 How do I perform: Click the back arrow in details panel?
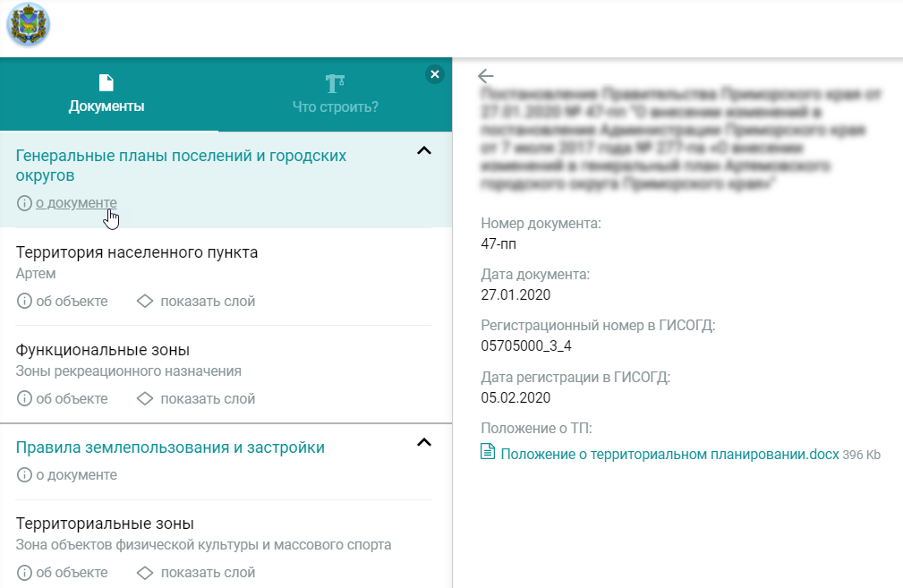[486, 76]
